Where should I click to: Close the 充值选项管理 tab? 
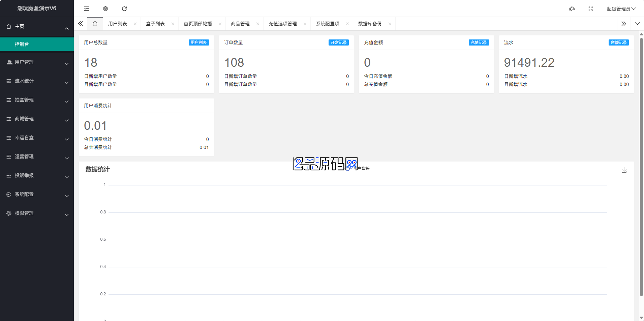[305, 24]
